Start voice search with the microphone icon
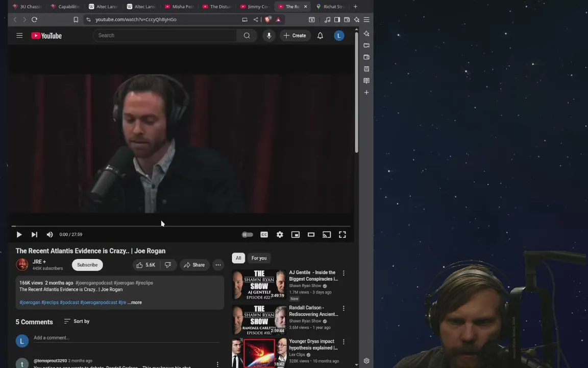 point(269,35)
